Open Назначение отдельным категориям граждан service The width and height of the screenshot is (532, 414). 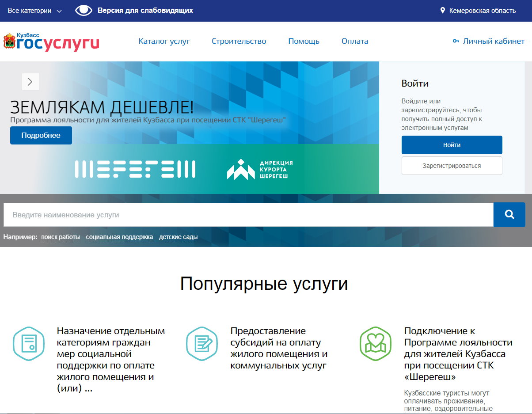tap(111, 360)
